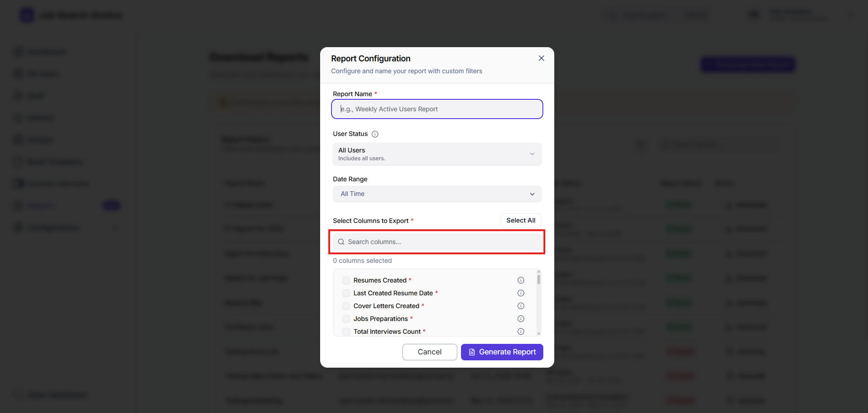The image size is (868, 413).
Task: Click the Cancel button
Action: (430, 352)
